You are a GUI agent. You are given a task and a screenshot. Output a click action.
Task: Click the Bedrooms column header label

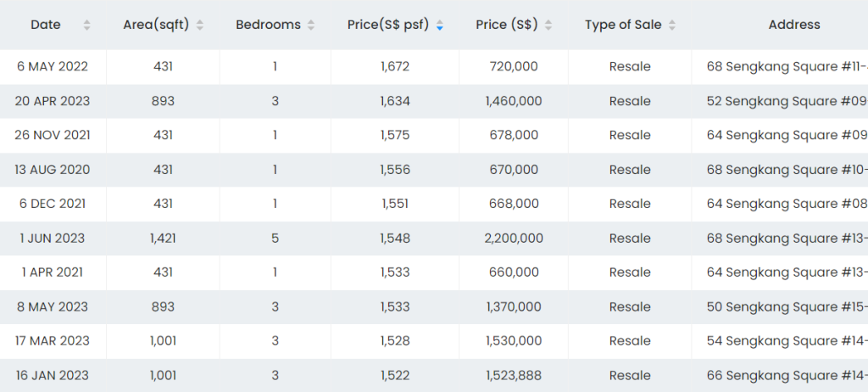268,25
